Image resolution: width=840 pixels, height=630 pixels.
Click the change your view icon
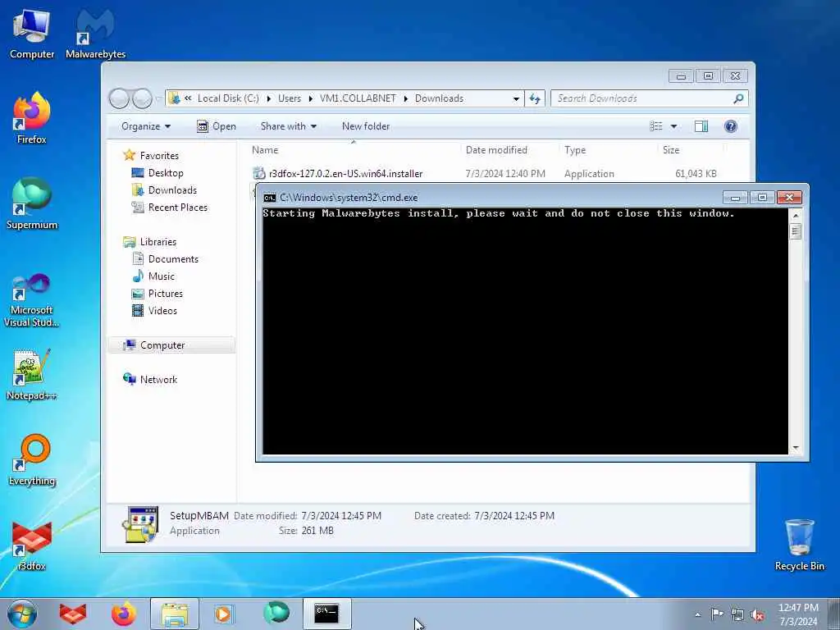656,126
